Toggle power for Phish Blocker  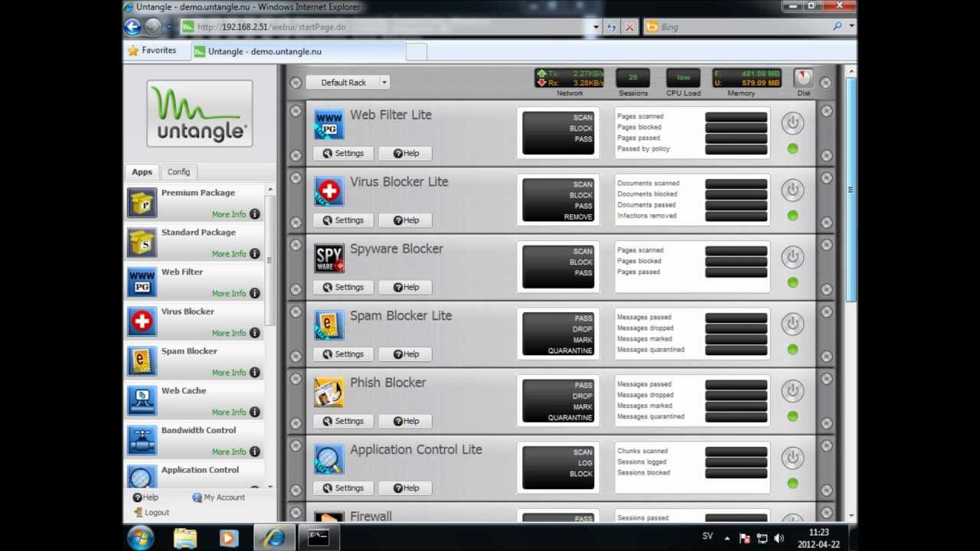pyautogui.click(x=792, y=390)
